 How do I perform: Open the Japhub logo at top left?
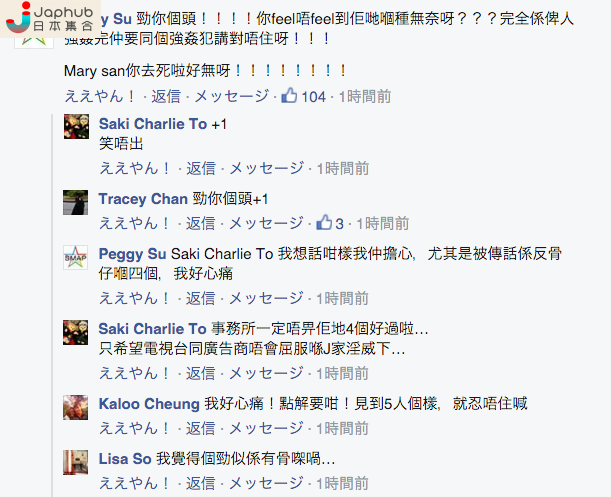tap(50, 19)
